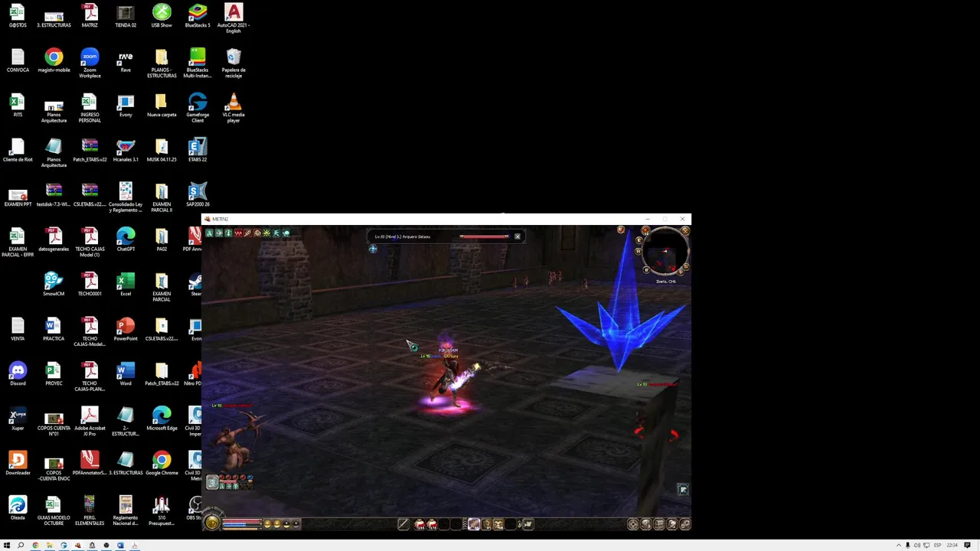This screenshot has height=551, width=980.
Task: Open notification center in system tray
Action: [968, 546]
